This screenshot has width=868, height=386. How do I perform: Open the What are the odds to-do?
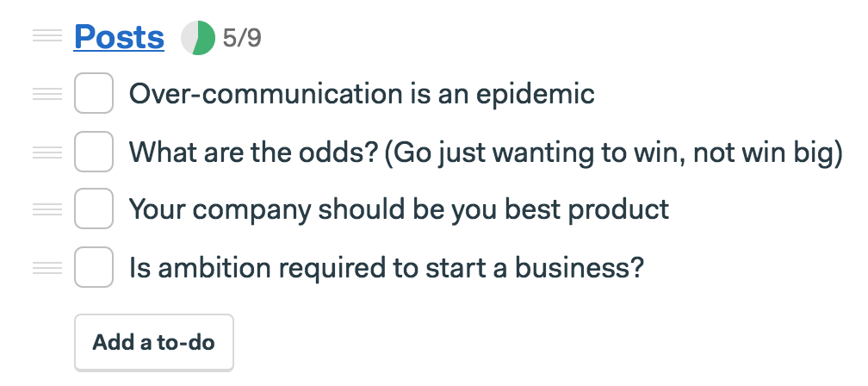(486, 153)
